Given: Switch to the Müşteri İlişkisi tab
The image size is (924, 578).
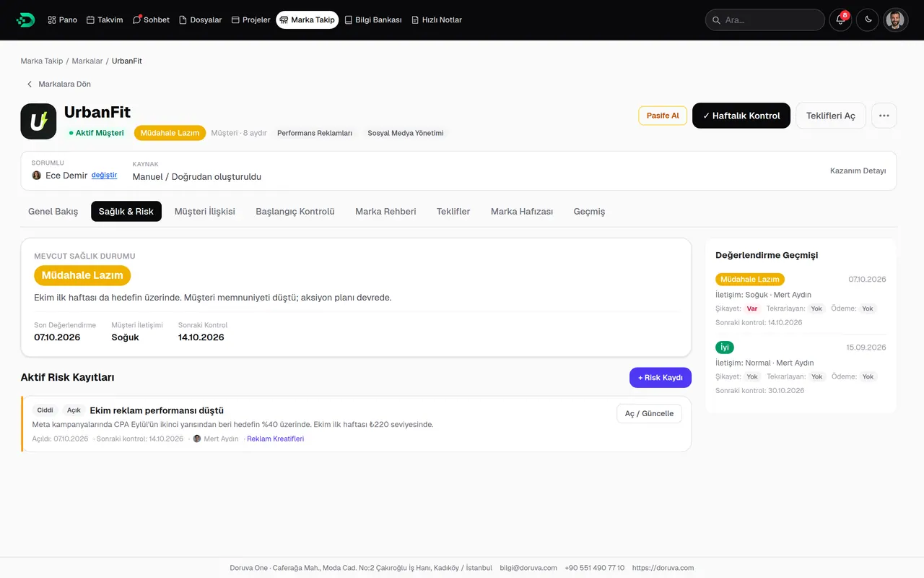Looking at the screenshot, I should tap(205, 212).
